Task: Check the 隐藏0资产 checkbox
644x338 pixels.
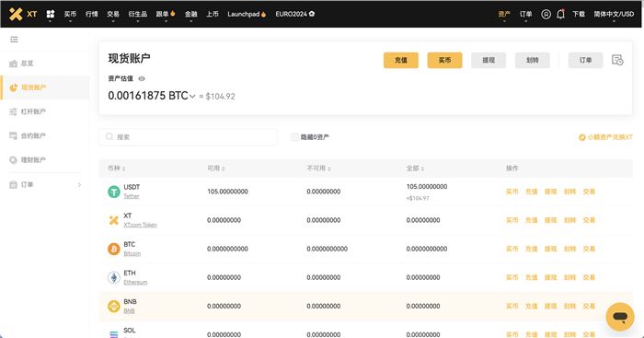Action: pos(294,137)
